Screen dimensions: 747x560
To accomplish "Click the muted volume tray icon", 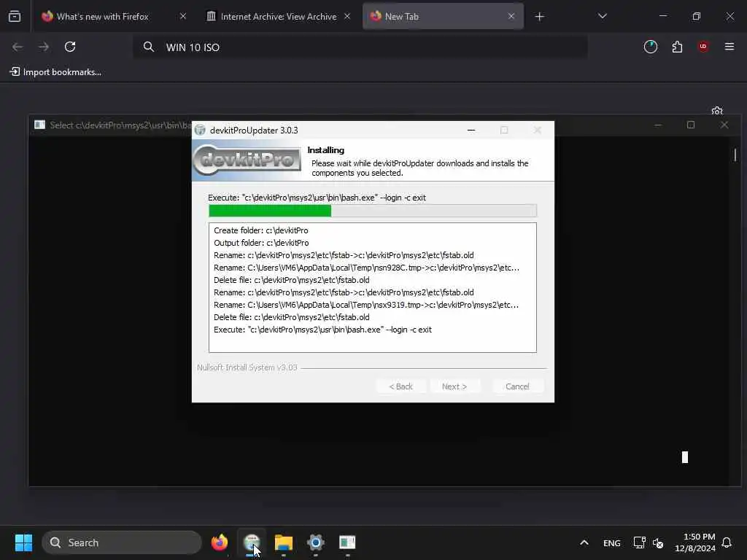I will click(658, 542).
